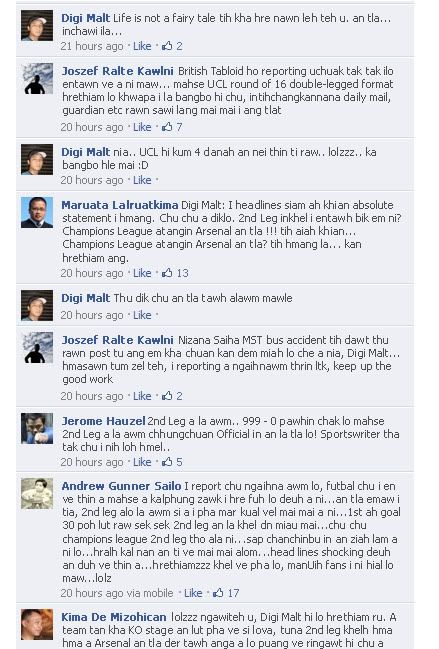Like Digi Malt's 'Thu dik chu' comment
The width and height of the screenshot is (439, 649).
click(x=142, y=315)
